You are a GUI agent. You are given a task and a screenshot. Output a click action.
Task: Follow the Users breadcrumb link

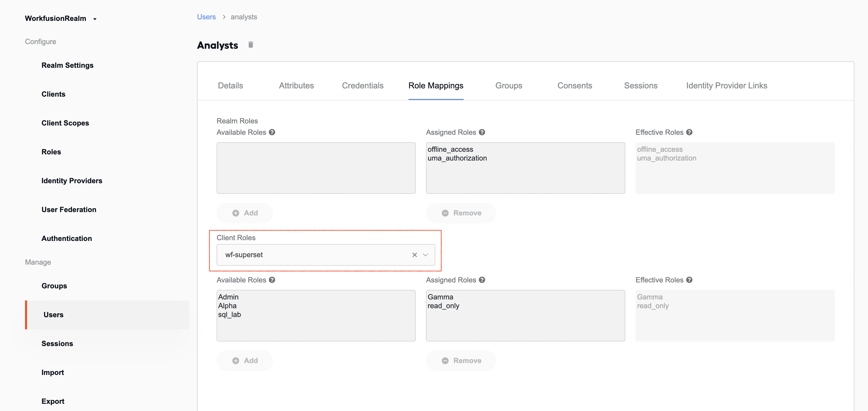coord(206,17)
